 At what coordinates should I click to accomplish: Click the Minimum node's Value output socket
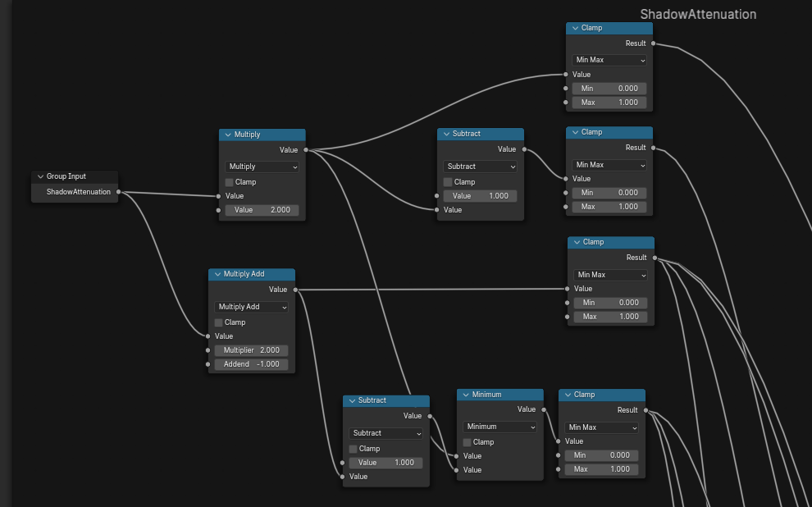tap(543, 409)
